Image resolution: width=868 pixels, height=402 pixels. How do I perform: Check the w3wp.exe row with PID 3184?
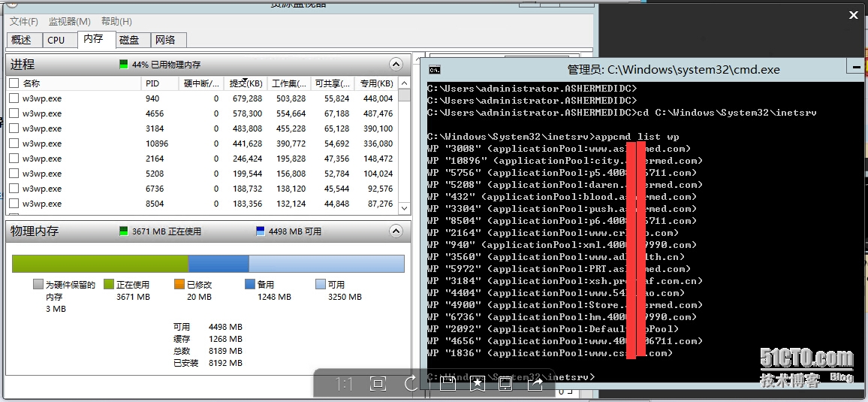[14, 128]
